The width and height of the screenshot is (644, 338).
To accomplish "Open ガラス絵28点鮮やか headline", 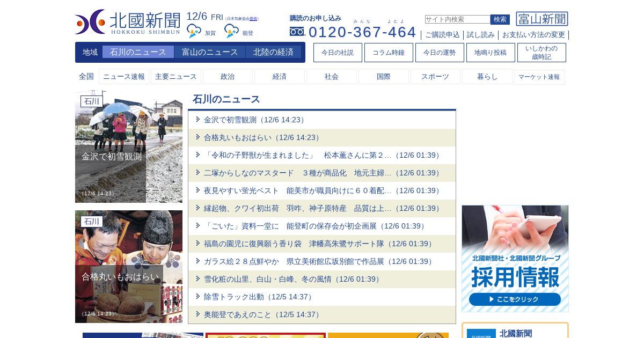I will (319, 261).
